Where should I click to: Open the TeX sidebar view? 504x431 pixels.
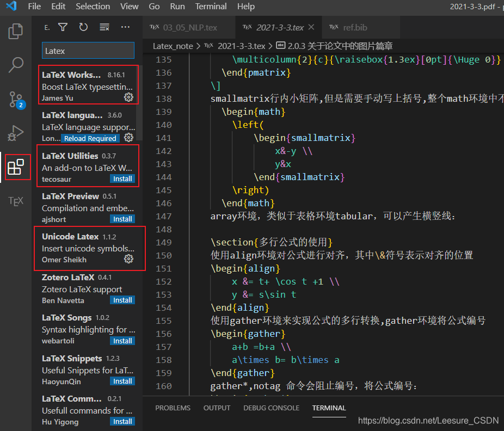tap(15, 201)
